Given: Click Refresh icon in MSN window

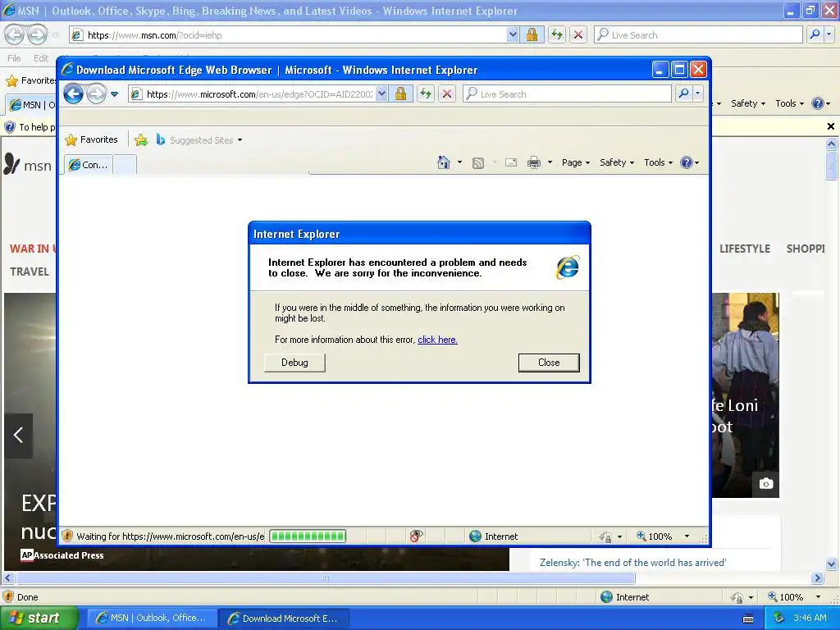Looking at the screenshot, I should pyautogui.click(x=557, y=34).
